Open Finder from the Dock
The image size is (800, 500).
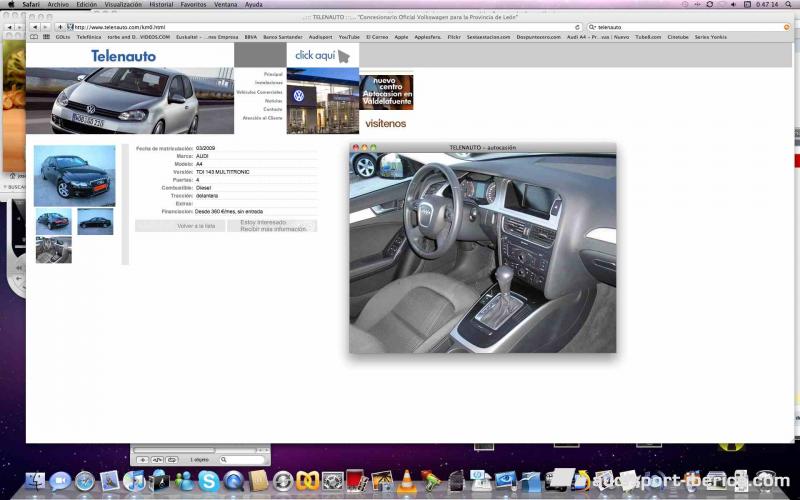coord(35,482)
